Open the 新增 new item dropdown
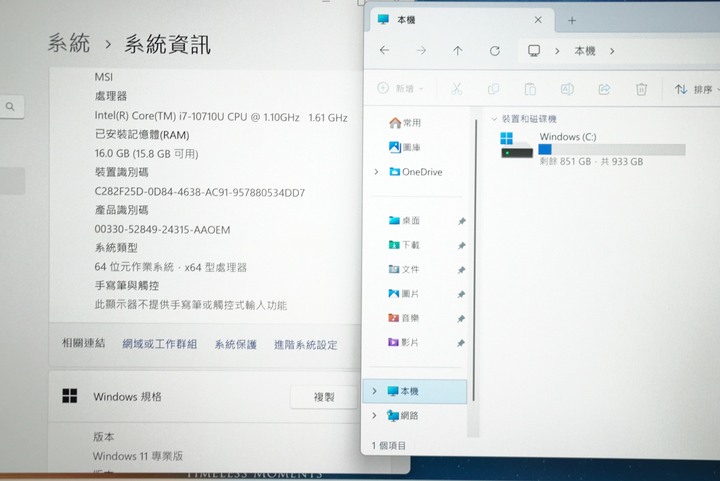720x481 pixels. 400,88
